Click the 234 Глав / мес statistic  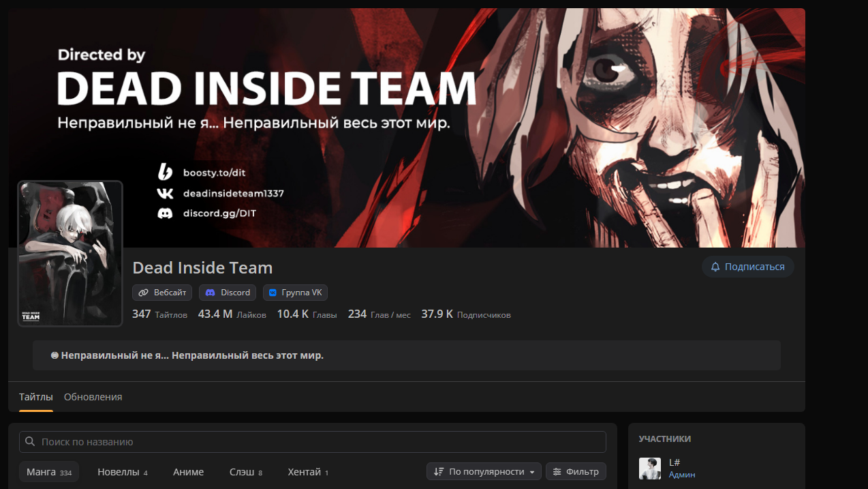[x=379, y=314]
